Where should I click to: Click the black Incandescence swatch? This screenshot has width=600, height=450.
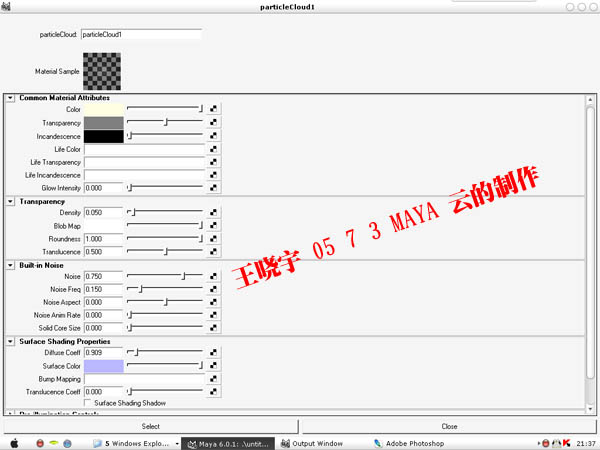click(x=104, y=136)
